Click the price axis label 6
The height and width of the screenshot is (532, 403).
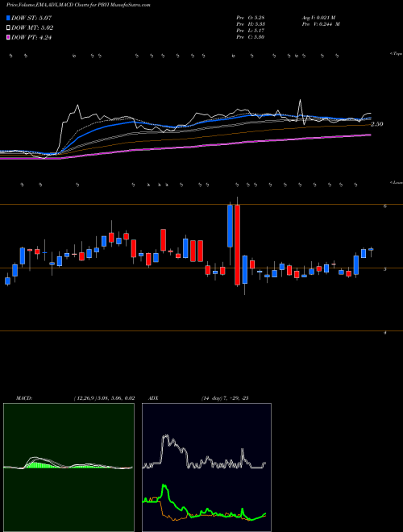pyautogui.click(x=385, y=206)
